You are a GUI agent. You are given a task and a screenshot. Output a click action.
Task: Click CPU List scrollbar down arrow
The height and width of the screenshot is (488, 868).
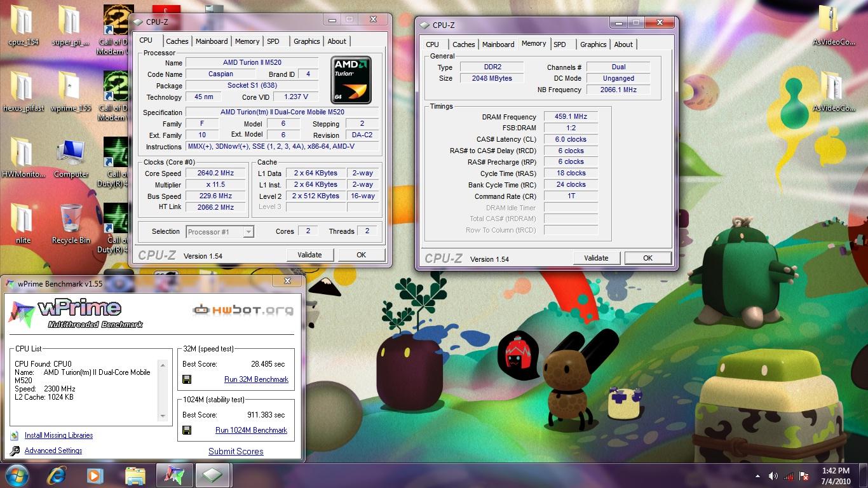(x=163, y=417)
